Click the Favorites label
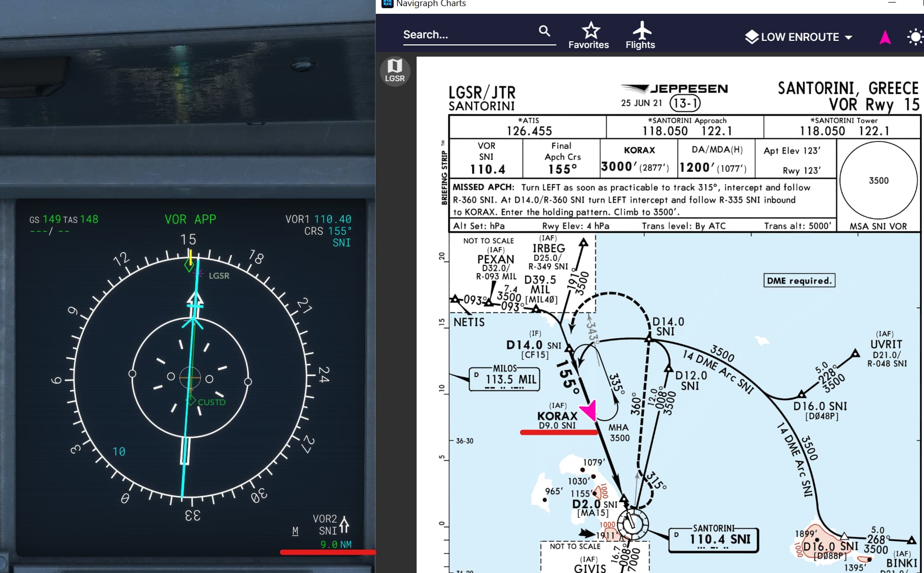The width and height of the screenshot is (924, 573). point(588,45)
